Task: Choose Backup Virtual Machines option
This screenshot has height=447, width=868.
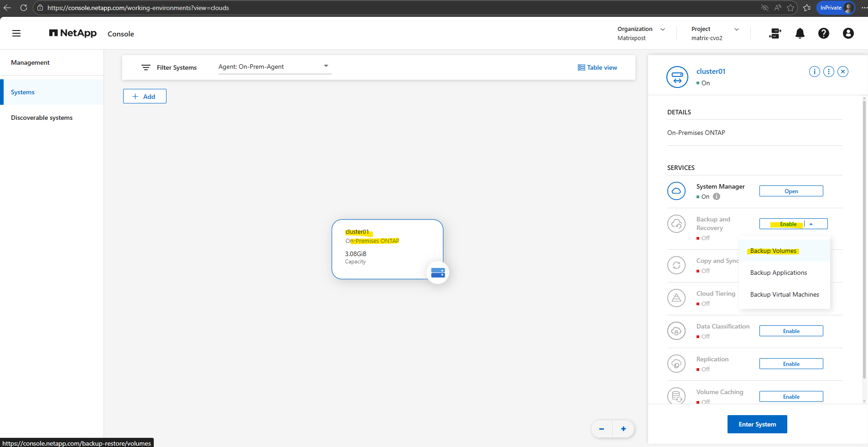Action: [x=784, y=295]
